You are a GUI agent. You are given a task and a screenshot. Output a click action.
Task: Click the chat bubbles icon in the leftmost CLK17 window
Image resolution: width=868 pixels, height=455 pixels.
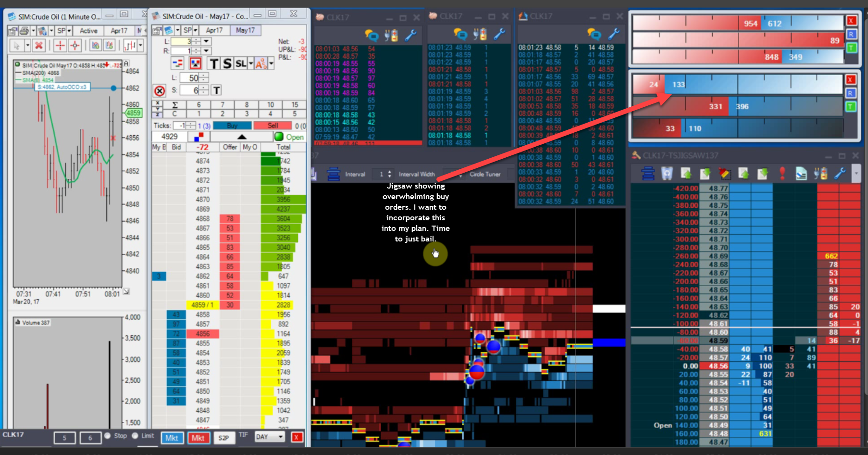[372, 35]
